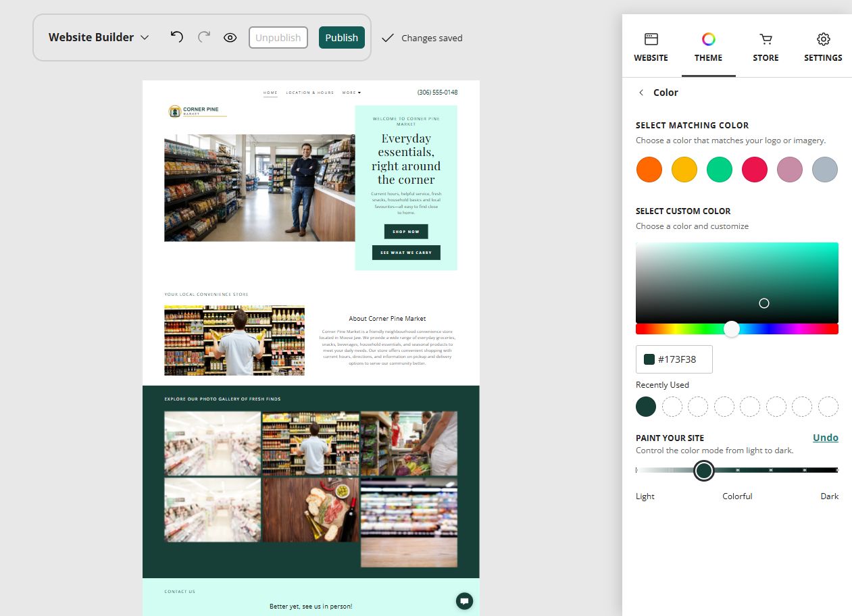Click the Store cart icon
852x616 pixels.
tap(766, 39)
